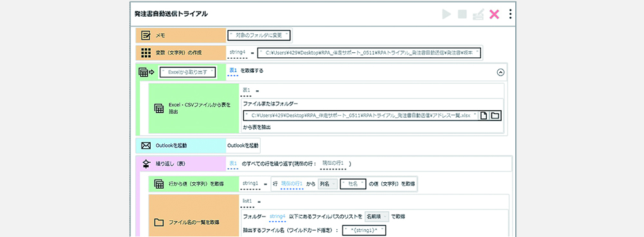Viewport: 644px width, 237px height.
Task: Run the scenario with the play icon
Action: click(446, 14)
